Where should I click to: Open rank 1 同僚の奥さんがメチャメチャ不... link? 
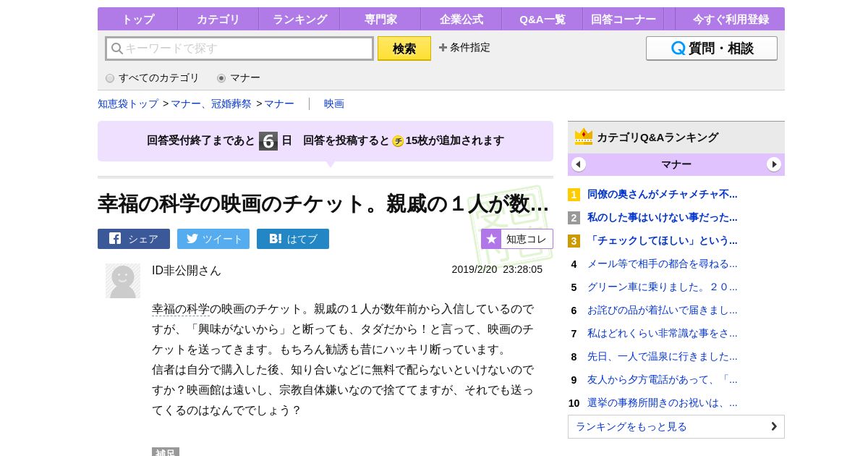click(663, 194)
